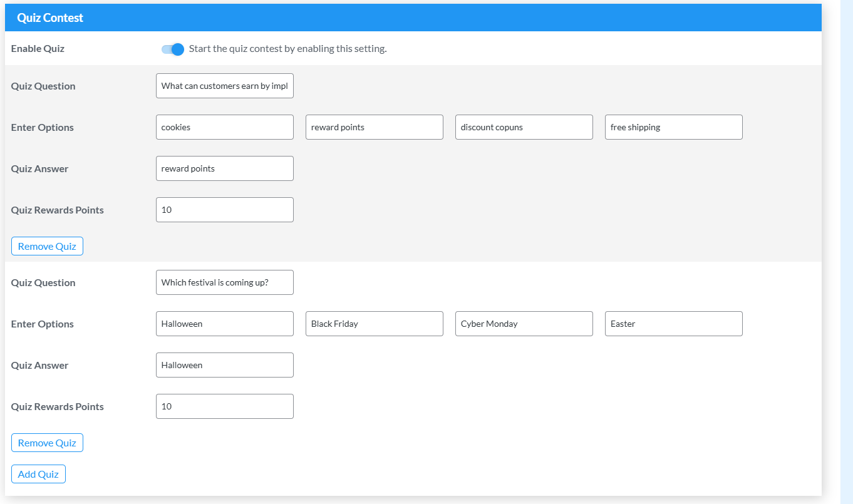Remove the first quiz about customer earnings
Screen dimensions: 853x504
(47, 246)
